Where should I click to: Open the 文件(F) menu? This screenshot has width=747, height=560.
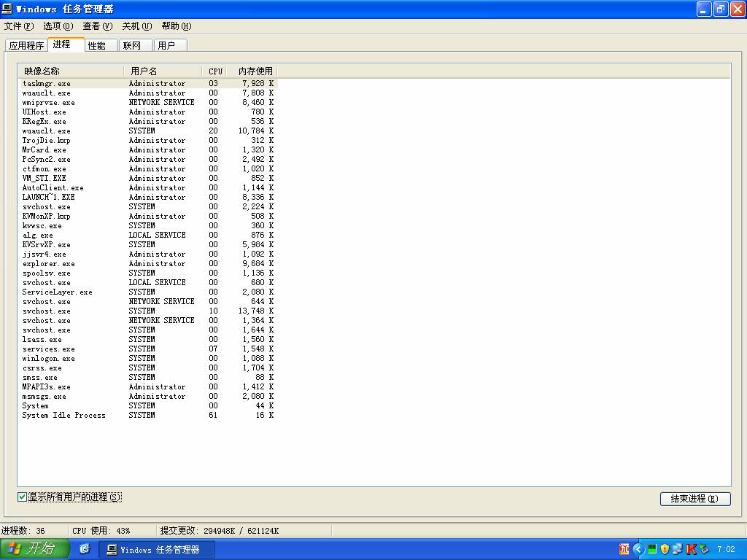(19, 26)
